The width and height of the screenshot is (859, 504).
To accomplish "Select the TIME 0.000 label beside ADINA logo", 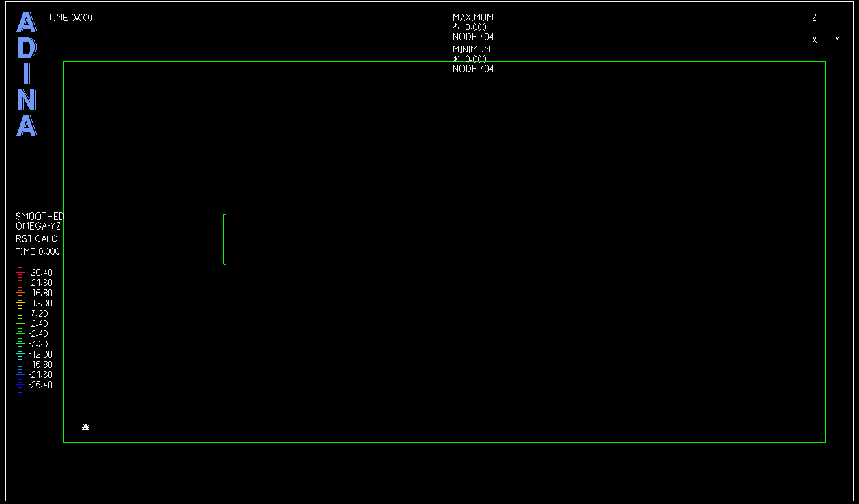I will (x=70, y=18).
